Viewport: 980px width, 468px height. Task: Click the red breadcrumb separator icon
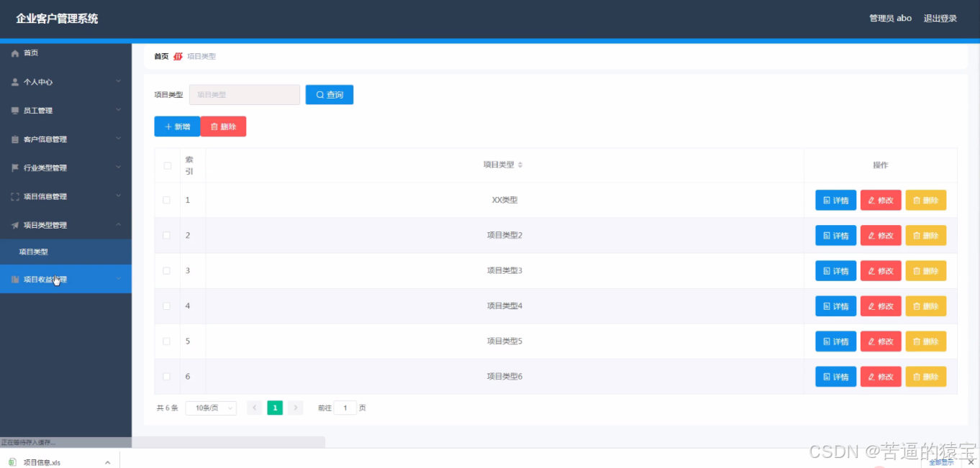point(178,56)
